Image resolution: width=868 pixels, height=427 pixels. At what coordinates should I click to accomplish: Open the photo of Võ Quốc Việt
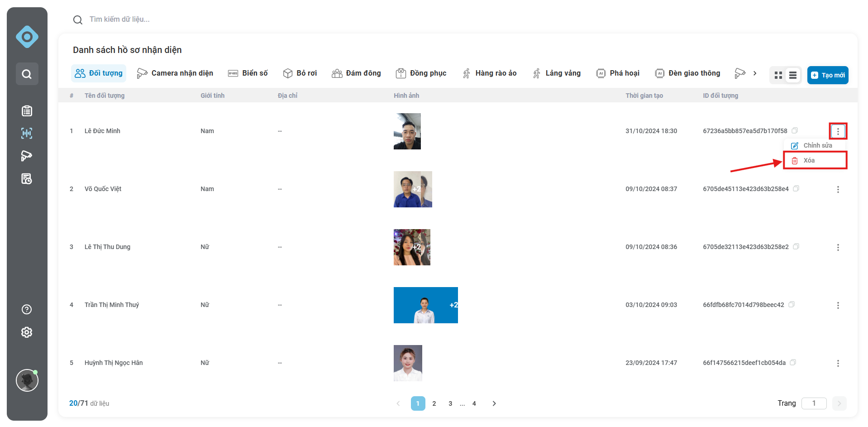413,189
